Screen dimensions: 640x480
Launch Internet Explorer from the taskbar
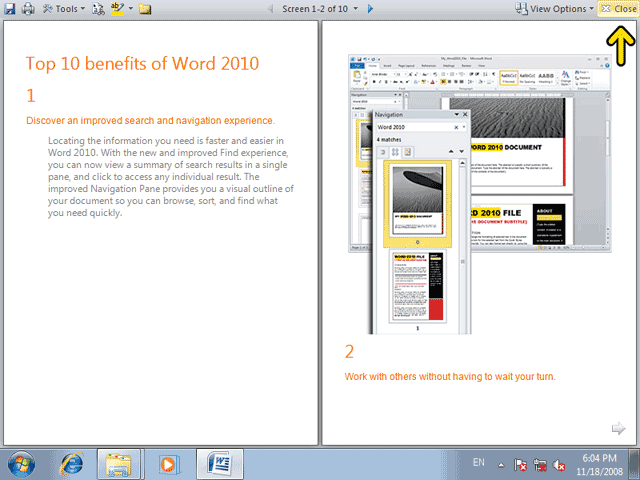72,464
